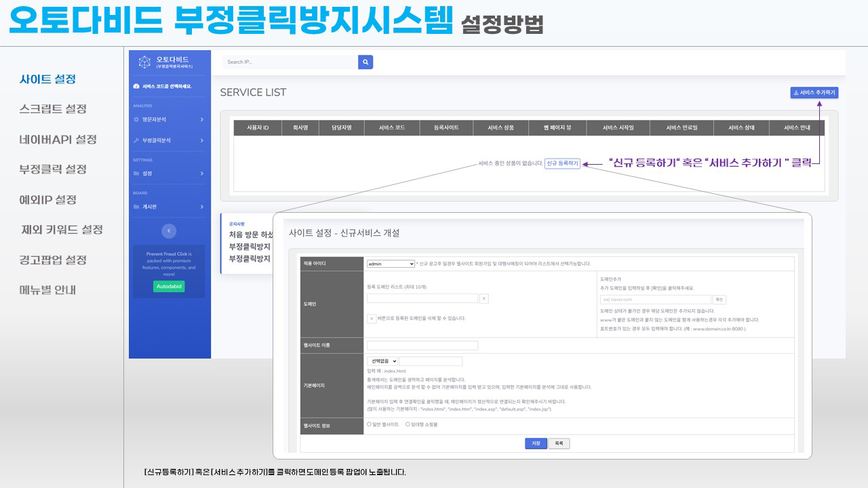
Task: Click the 서비스 추가하기 button
Action: tap(814, 93)
